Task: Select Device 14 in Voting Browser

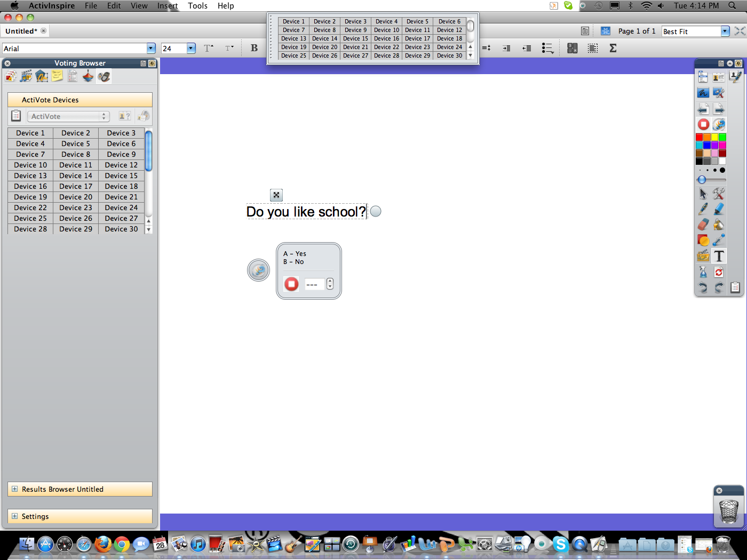Action: tap(76, 175)
